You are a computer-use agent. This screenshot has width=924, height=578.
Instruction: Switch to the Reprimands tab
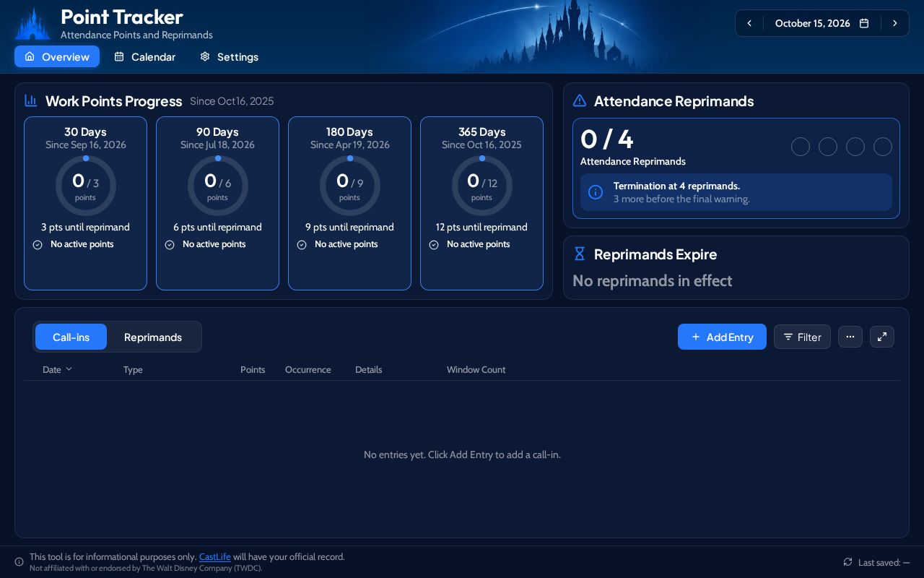point(153,337)
